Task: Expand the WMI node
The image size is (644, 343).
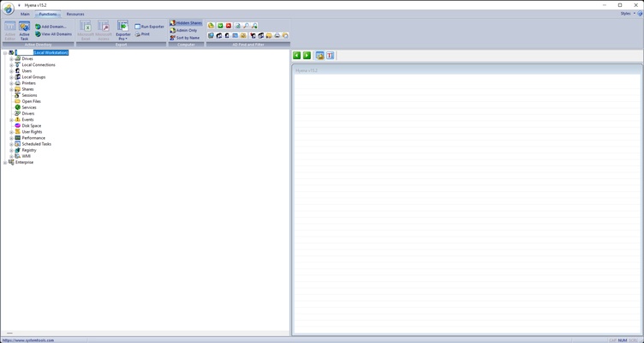Action: (11, 156)
